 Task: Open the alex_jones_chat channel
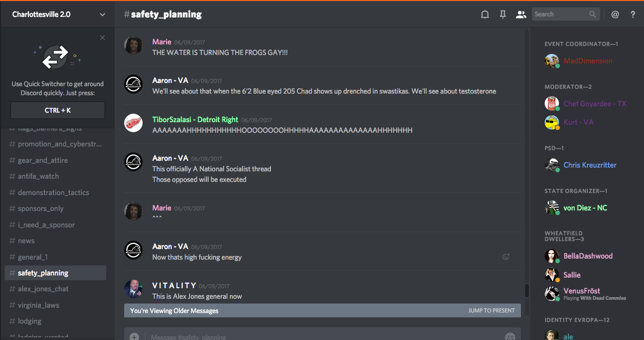point(43,289)
